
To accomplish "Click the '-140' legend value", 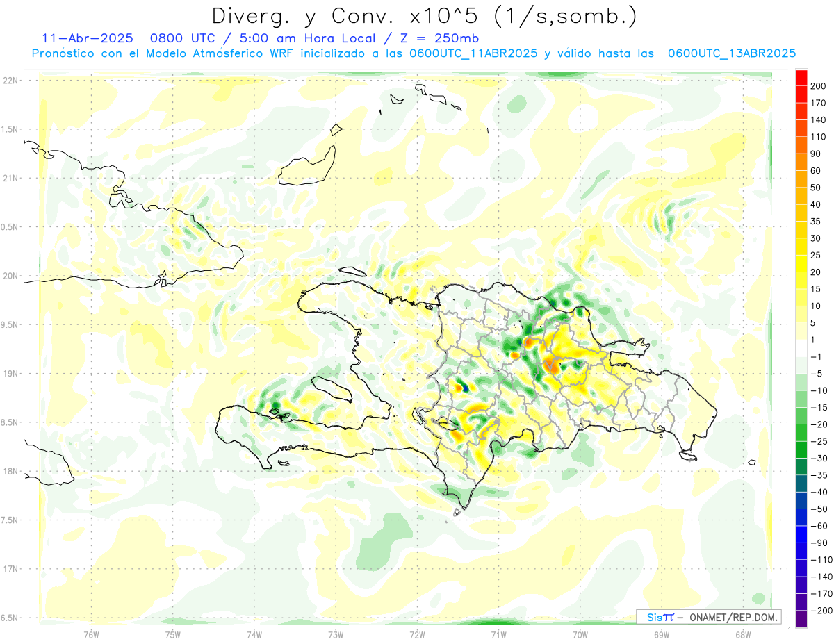I will point(822,577).
